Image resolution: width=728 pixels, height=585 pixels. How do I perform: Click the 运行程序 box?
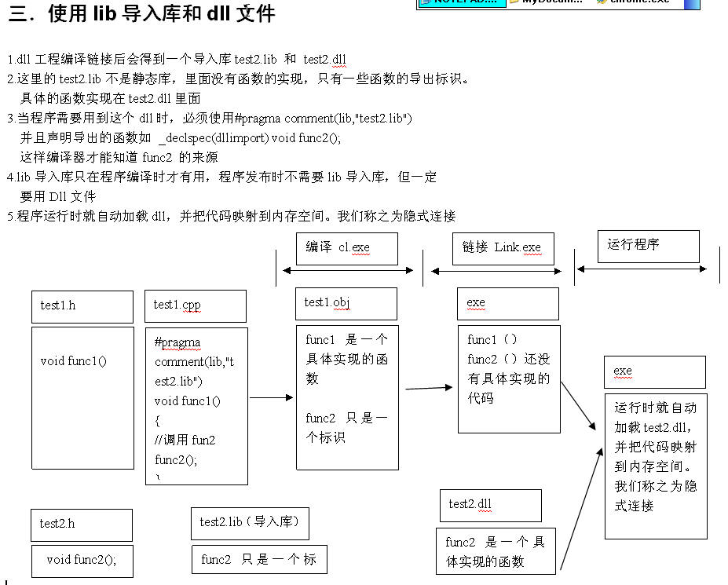point(649,247)
